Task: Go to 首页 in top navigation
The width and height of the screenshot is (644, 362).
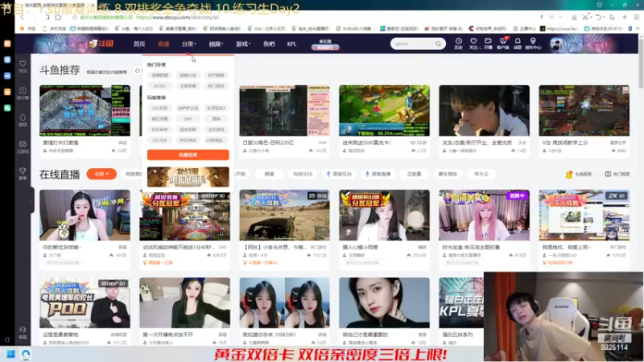Action: coord(139,44)
